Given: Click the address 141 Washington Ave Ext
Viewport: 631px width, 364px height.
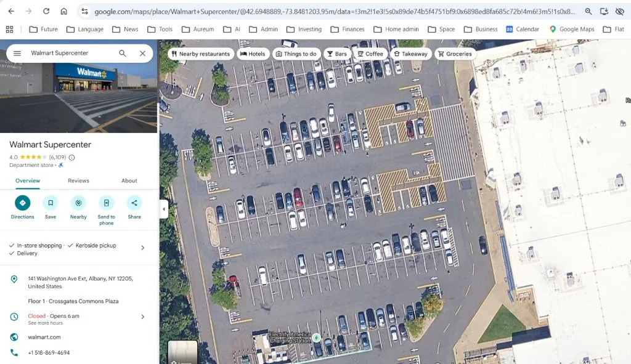Looking at the screenshot, I should pos(80,282).
